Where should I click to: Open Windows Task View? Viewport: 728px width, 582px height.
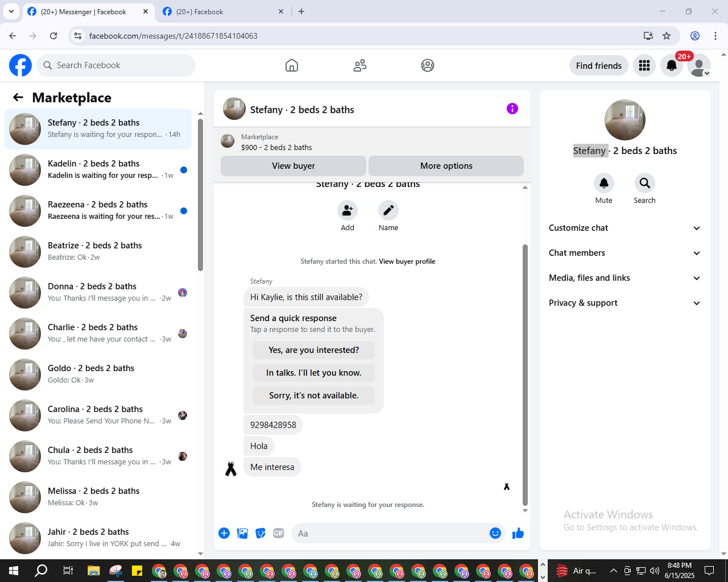(x=68, y=571)
